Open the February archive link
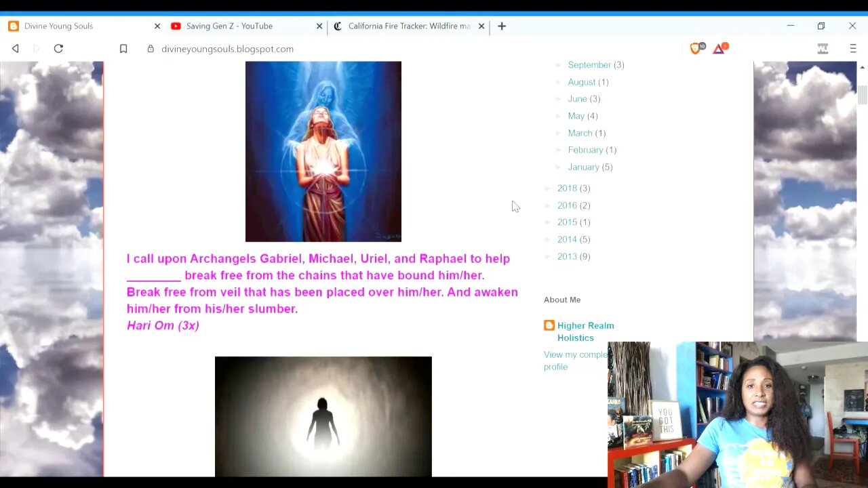This screenshot has height=488, width=868. 585,150
